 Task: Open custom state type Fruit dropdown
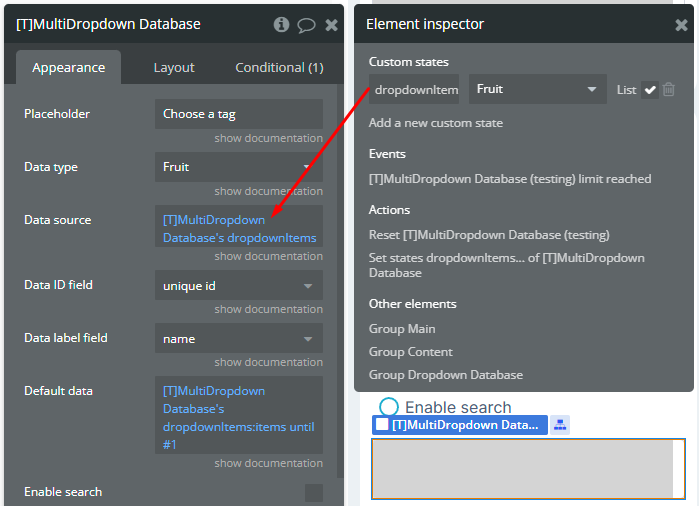pyautogui.click(x=537, y=89)
